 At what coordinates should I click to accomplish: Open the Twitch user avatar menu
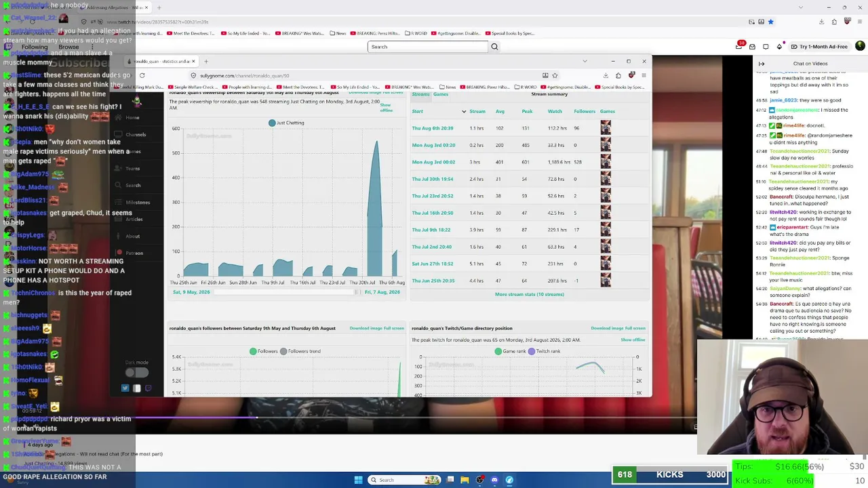click(860, 46)
